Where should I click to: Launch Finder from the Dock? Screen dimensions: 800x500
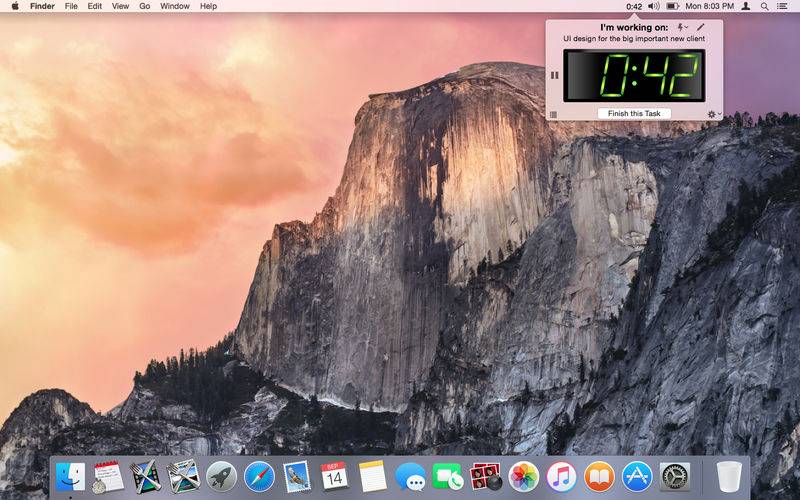pyautogui.click(x=70, y=477)
